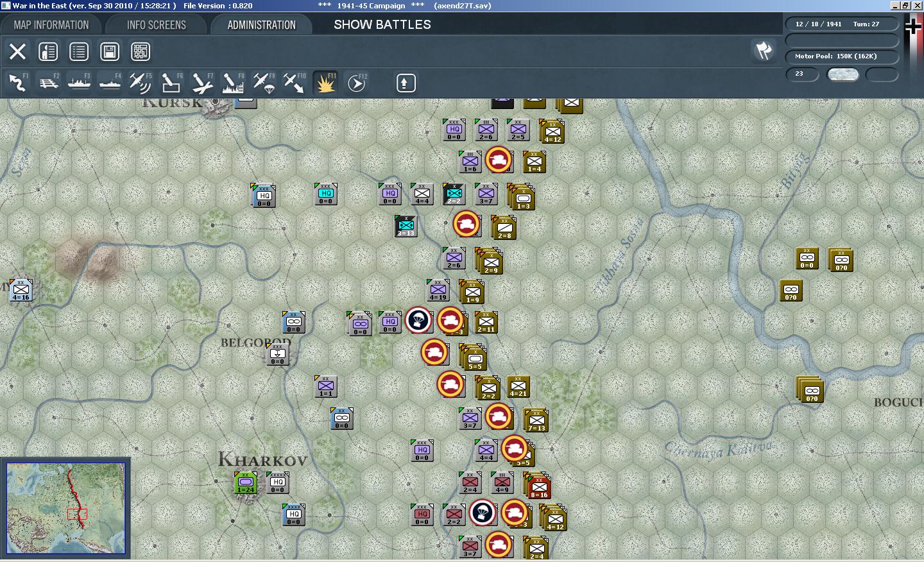The height and width of the screenshot is (562, 924).
Task: Click the white flags icon
Action: 764,51
